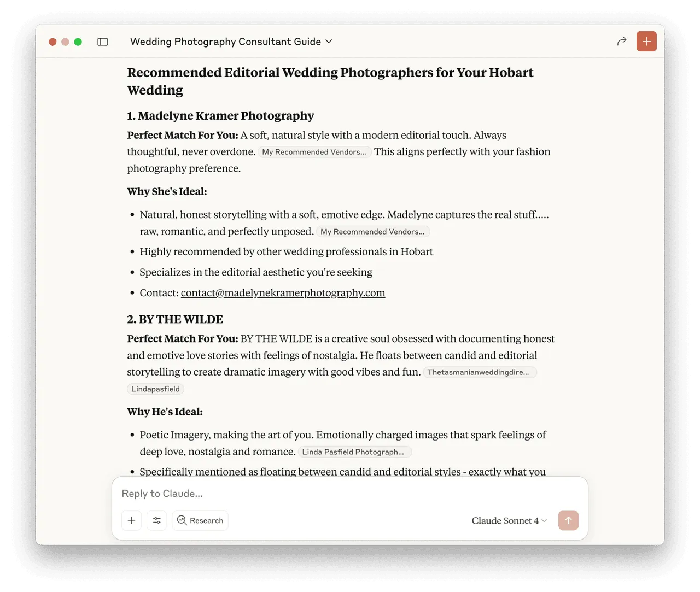Click the contact@madelynekramerphotography.com email link
This screenshot has width=700, height=592.
[x=283, y=292]
